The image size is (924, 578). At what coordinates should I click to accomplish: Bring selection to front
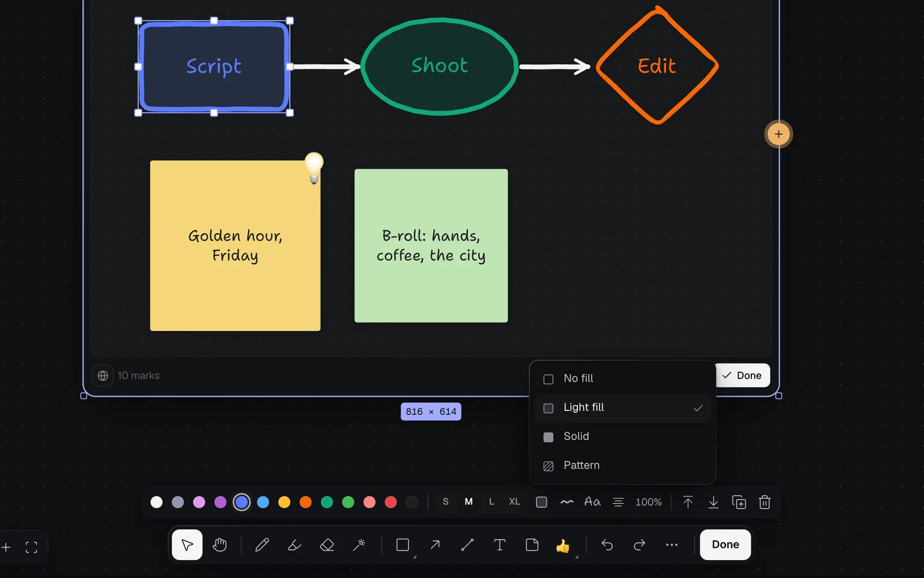(x=688, y=502)
